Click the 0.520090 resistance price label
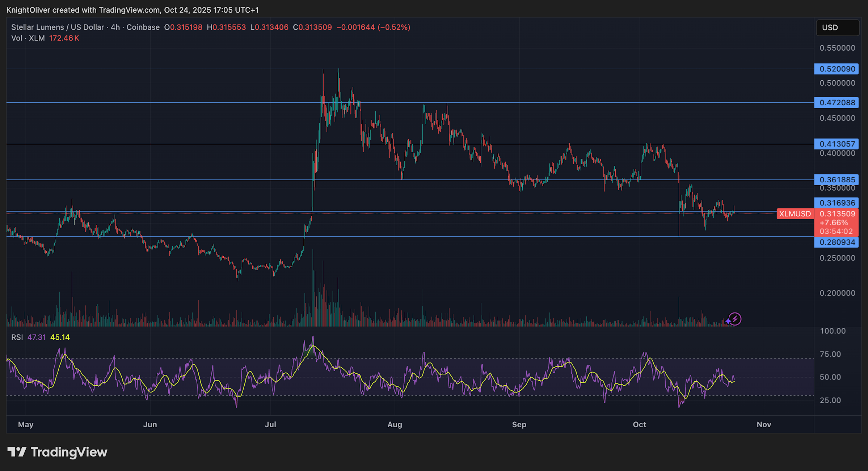 837,69
